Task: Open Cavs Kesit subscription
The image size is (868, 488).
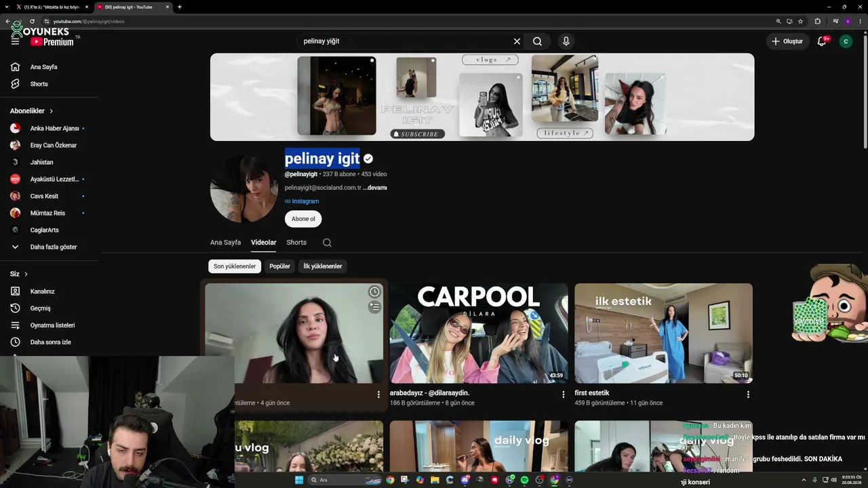Action: 47,196
